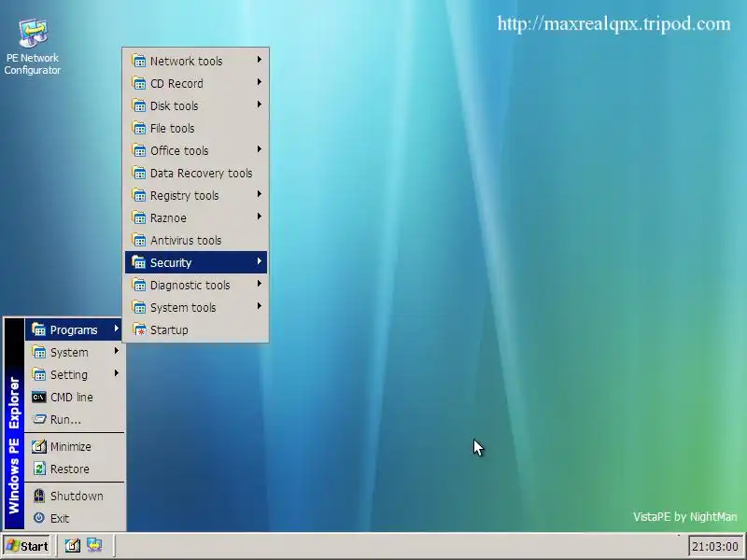Expand the Network tools submenu arrow
Screen dimensions: 747x560
point(260,60)
